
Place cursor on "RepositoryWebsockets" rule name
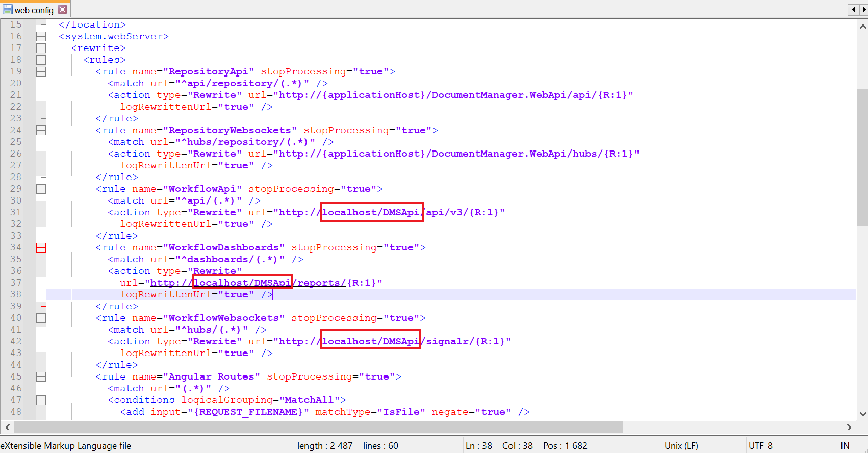click(229, 130)
